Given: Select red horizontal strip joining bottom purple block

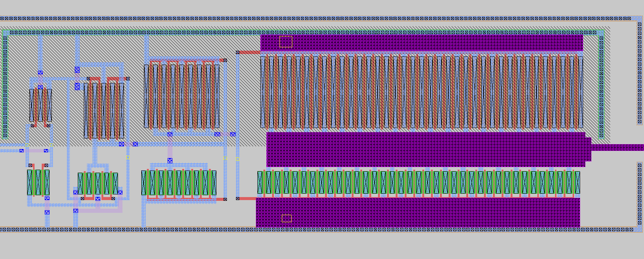Looking at the screenshot, I should (x=248, y=199).
